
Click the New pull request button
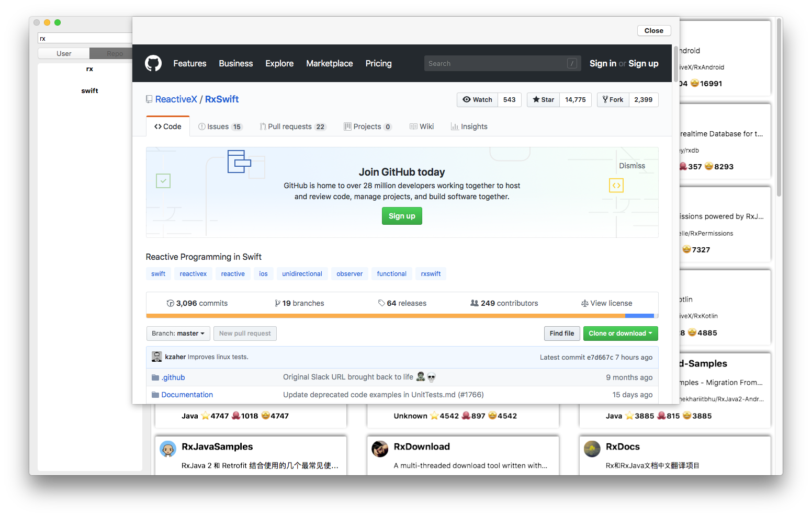pos(245,334)
